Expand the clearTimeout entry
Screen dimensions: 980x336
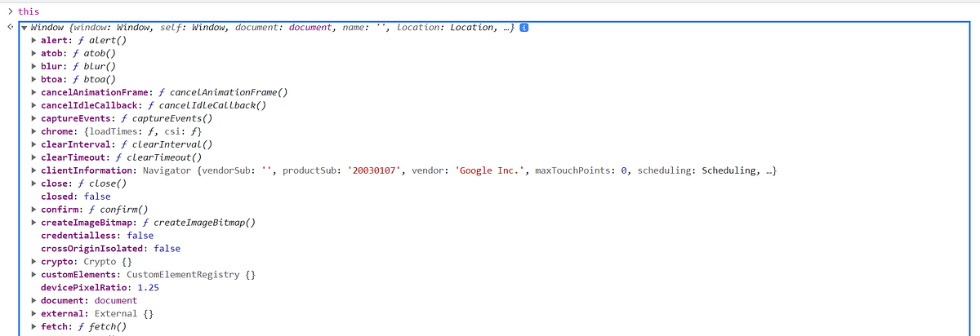click(33, 157)
